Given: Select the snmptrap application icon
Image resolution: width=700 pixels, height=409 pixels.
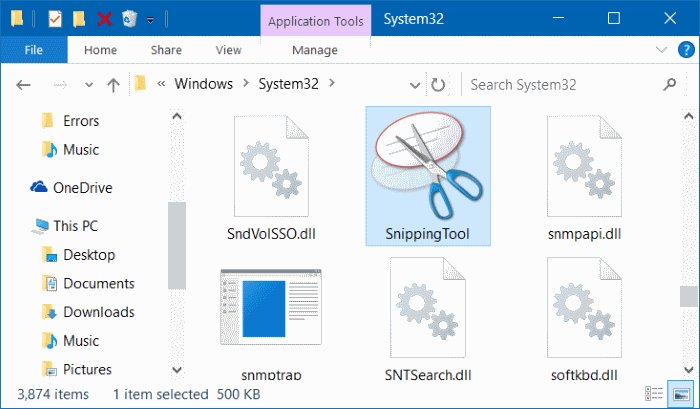Looking at the screenshot, I should (x=271, y=307).
